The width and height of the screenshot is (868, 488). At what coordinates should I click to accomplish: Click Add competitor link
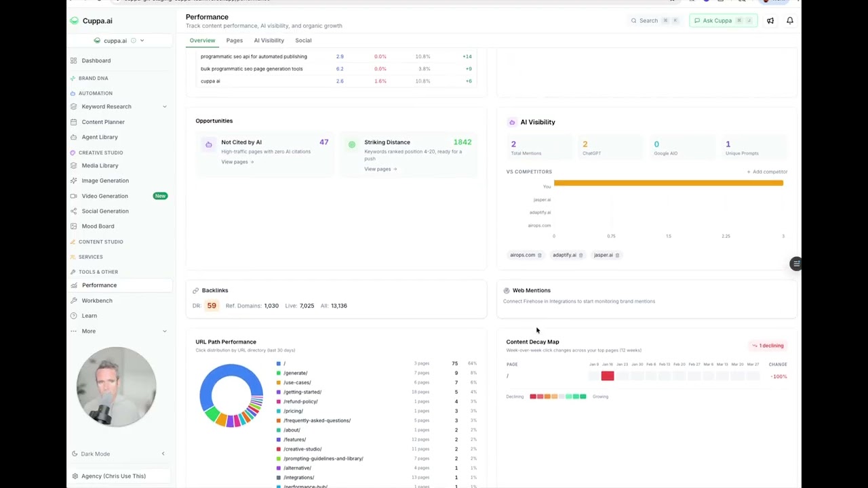767,172
